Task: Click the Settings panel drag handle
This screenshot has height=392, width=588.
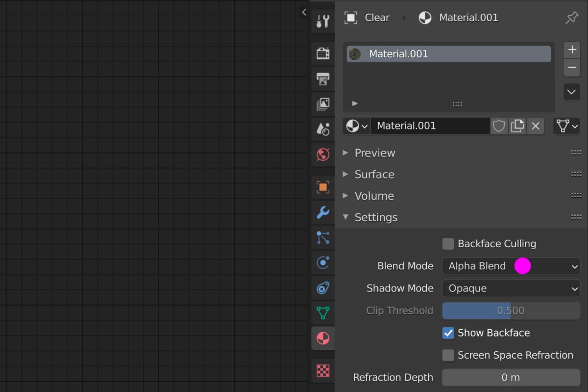Action: coord(577,217)
